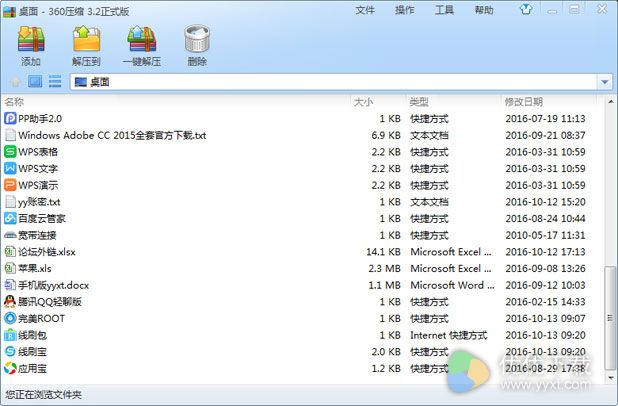Screen dimensions: 618x406
Task: Click date 2016-07-19 11:13
Action: [545, 119]
